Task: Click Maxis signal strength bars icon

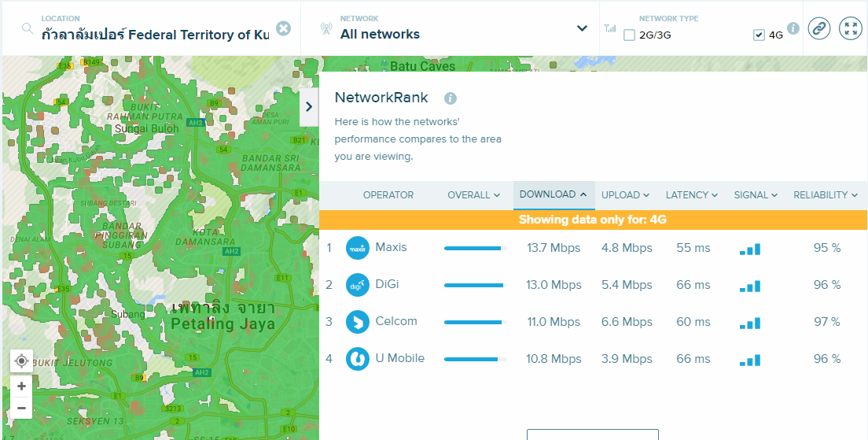Action: pyautogui.click(x=750, y=249)
